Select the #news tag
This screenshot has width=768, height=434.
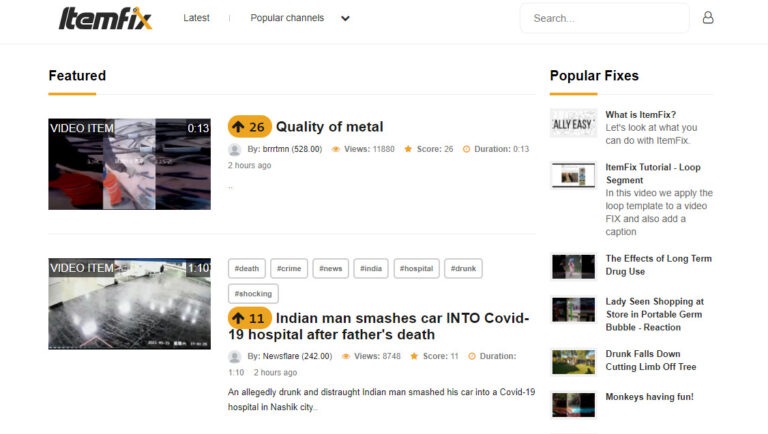pos(331,268)
